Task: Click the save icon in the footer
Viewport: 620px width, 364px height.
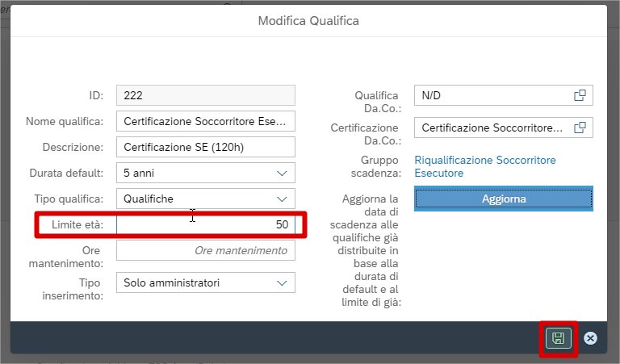Action: click(558, 338)
